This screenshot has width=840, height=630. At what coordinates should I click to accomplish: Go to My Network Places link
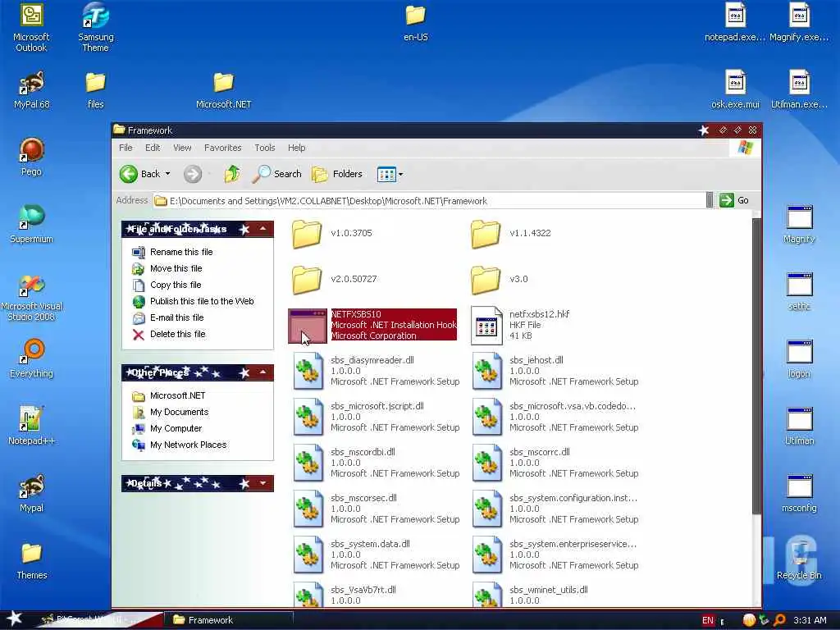188,445
